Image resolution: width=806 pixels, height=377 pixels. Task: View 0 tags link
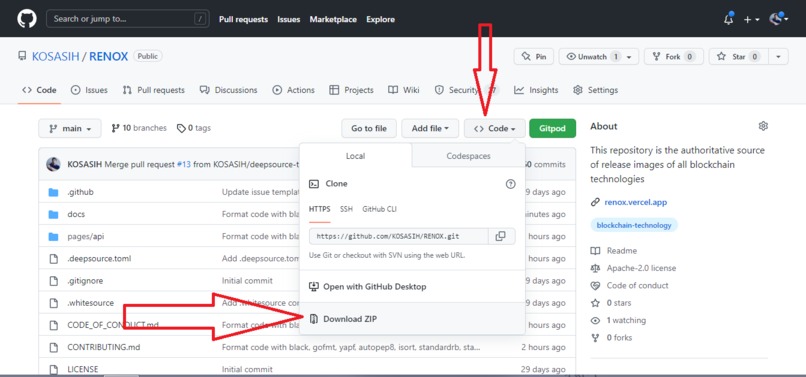coord(194,128)
